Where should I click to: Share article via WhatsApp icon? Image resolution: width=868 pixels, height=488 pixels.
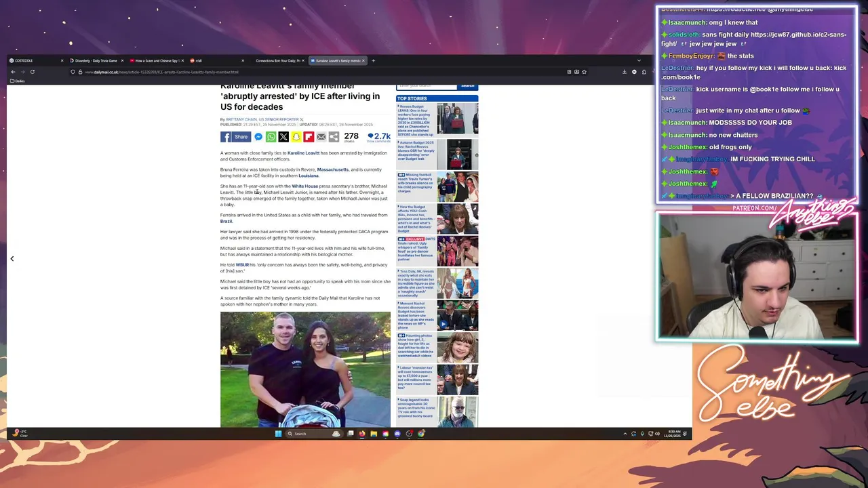[271, 137]
